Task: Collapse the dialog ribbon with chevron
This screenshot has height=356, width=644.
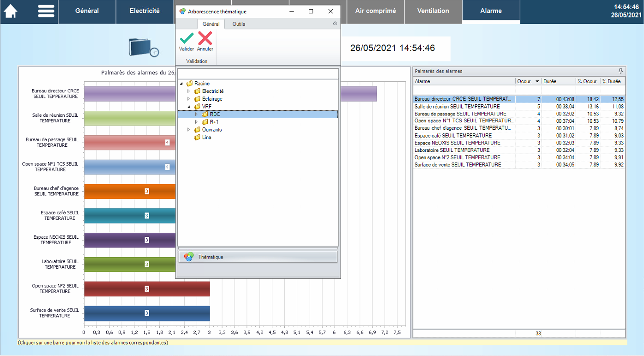Action: 335,24
